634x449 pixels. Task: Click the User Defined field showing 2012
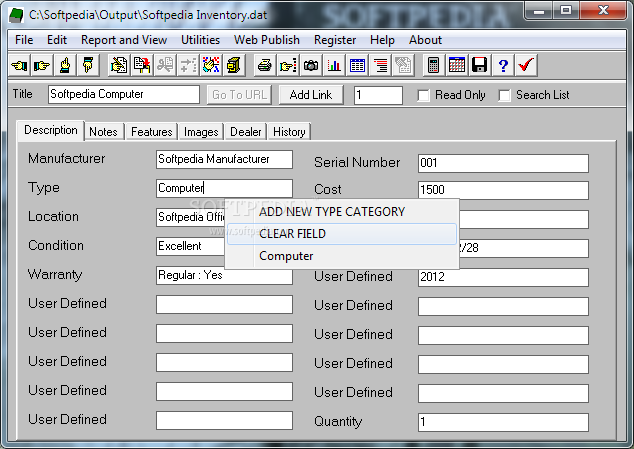(x=503, y=277)
